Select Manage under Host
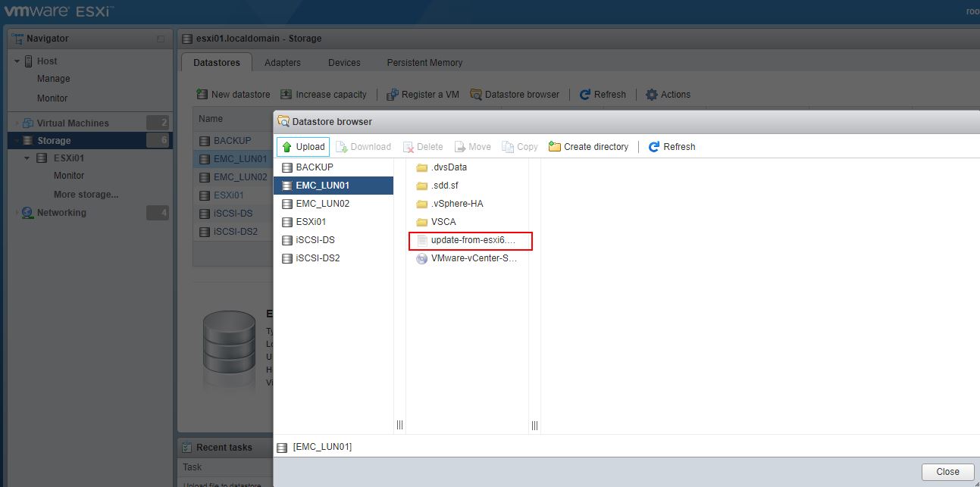Image resolution: width=980 pixels, height=487 pixels. click(x=53, y=79)
